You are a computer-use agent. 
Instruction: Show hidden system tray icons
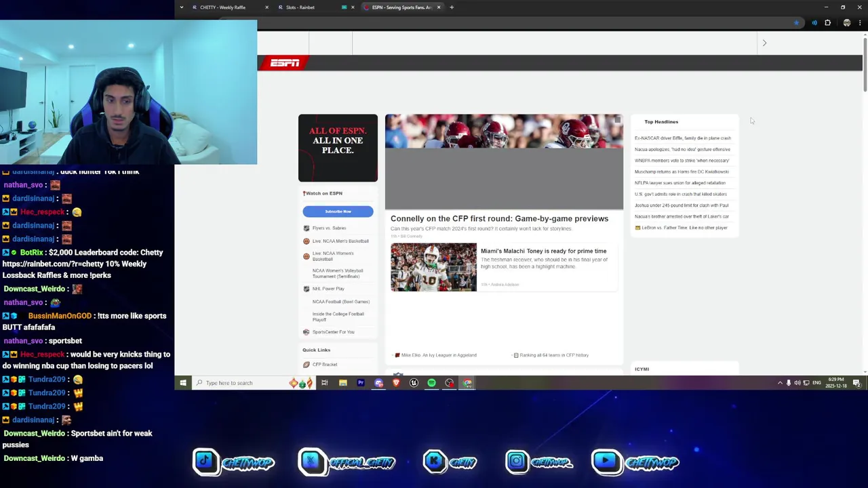pyautogui.click(x=780, y=383)
